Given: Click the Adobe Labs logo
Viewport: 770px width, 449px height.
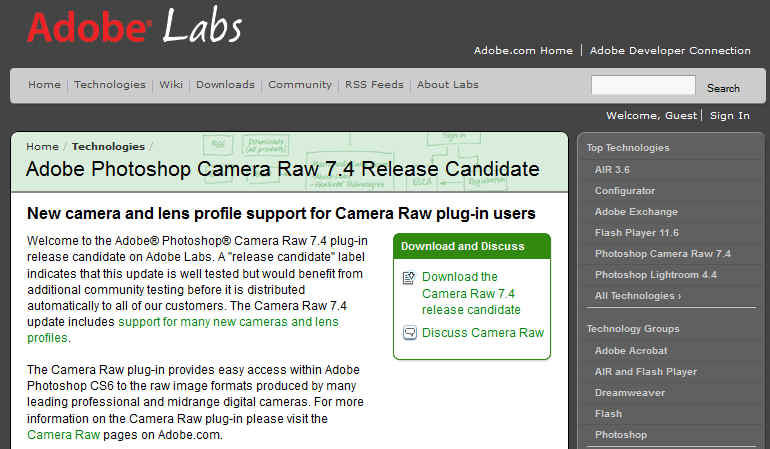Looking at the screenshot, I should point(135,26).
